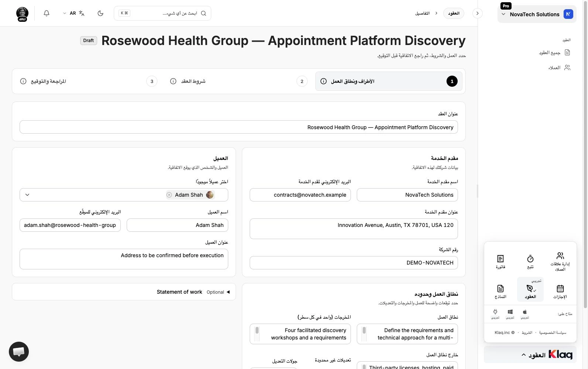Open the privacy policy link (سياسة الخصوصية)
This screenshot has width=588, height=369.
coord(553,332)
